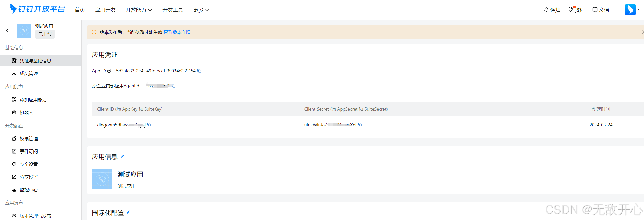Open App ID help question-mark icon
Viewport: 644px width, 220px height.
(109, 71)
